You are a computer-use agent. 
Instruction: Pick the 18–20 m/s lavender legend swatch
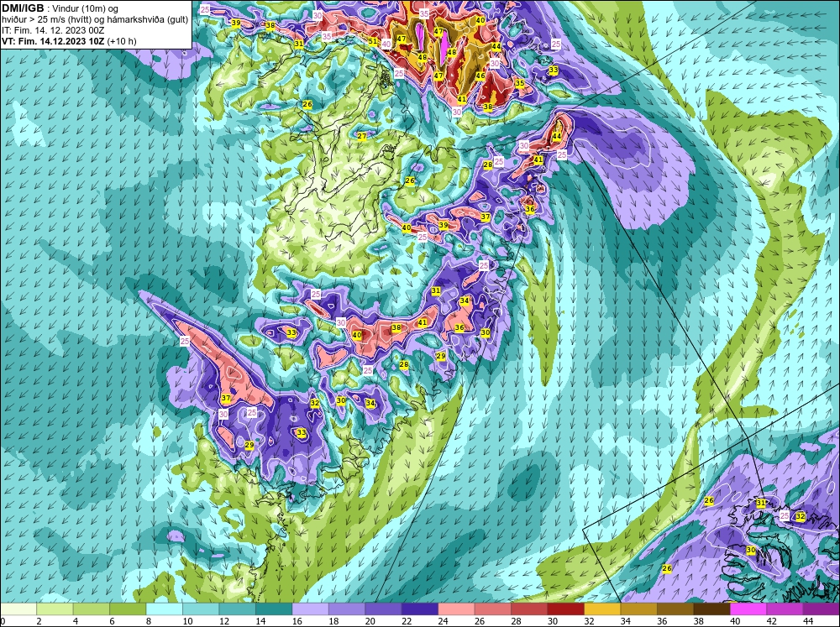click(x=347, y=609)
